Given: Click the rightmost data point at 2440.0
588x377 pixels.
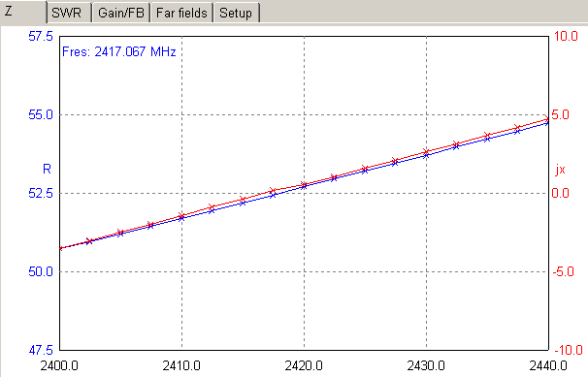Looking at the screenshot, I should pos(547,120).
